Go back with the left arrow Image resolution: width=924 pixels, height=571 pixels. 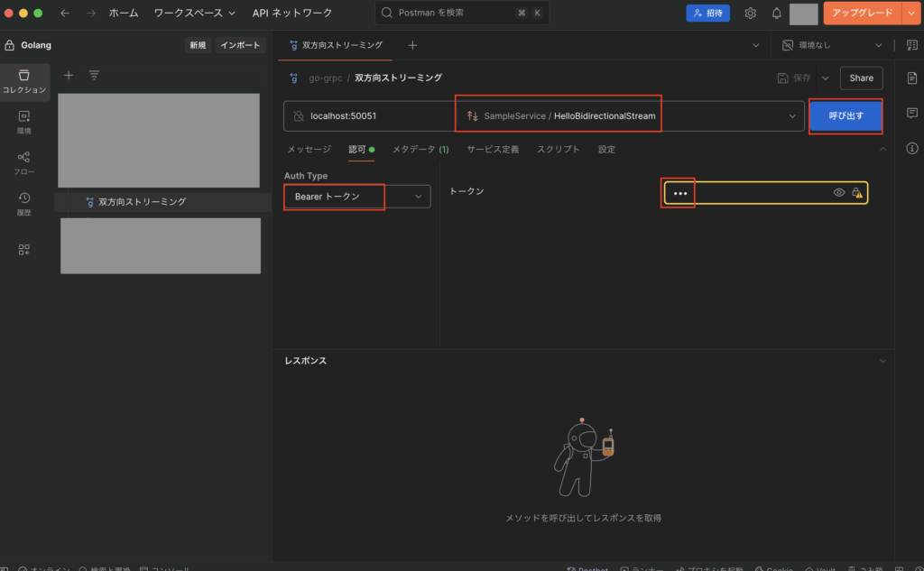click(x=65, y=13)
